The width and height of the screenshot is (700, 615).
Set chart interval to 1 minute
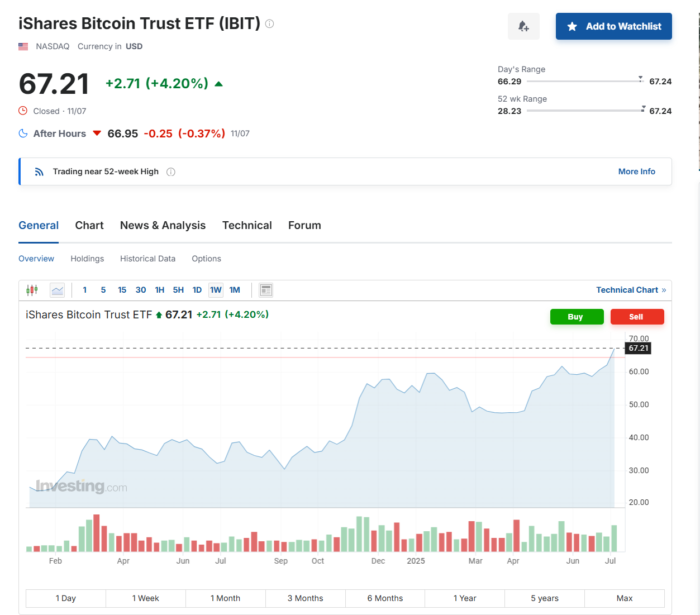click(x=85, y=290)
